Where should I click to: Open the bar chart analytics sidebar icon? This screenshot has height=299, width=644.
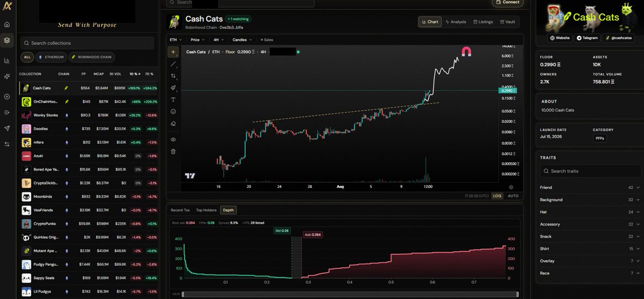[7, 61]
